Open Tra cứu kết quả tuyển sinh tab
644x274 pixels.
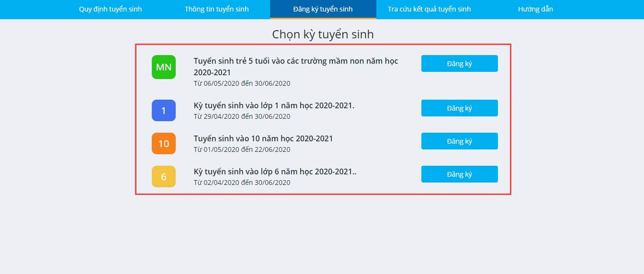[429, 9]
